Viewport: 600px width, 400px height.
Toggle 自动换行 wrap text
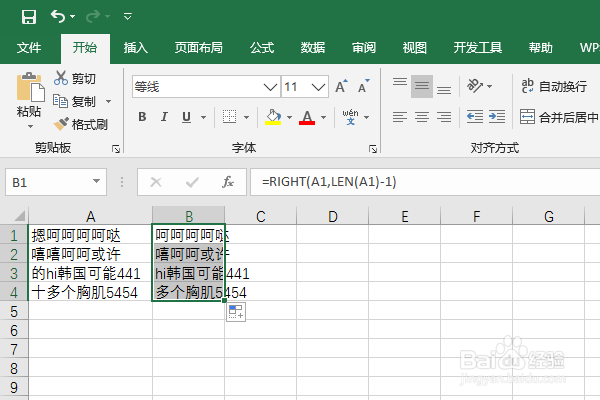(554, 86)
